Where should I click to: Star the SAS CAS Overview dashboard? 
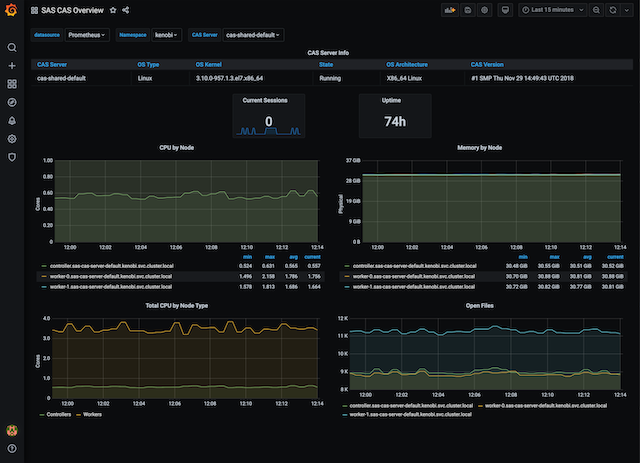(x=113, y=10)
